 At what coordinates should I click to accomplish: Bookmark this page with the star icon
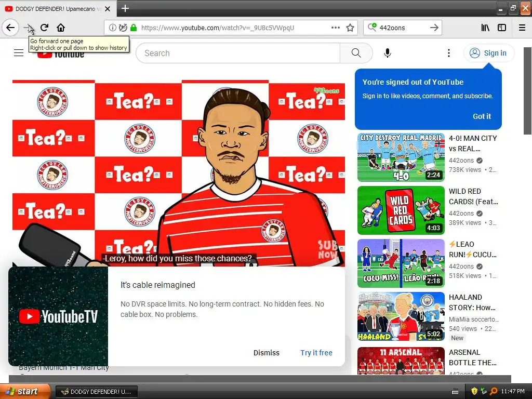tap(350, 28)
